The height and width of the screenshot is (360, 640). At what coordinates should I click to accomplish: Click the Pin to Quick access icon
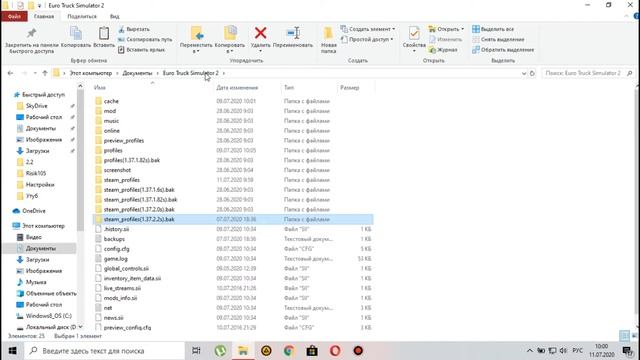pyautogui.click(x=31, y=33)
